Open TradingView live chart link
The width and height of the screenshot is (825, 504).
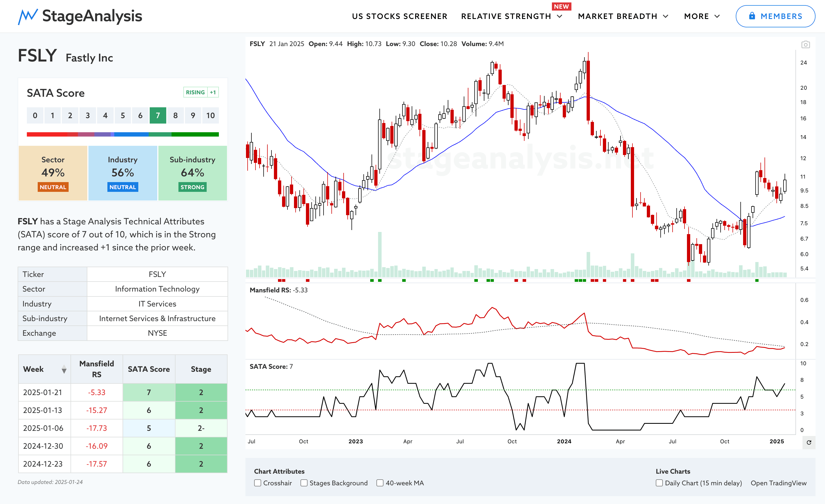778,483
